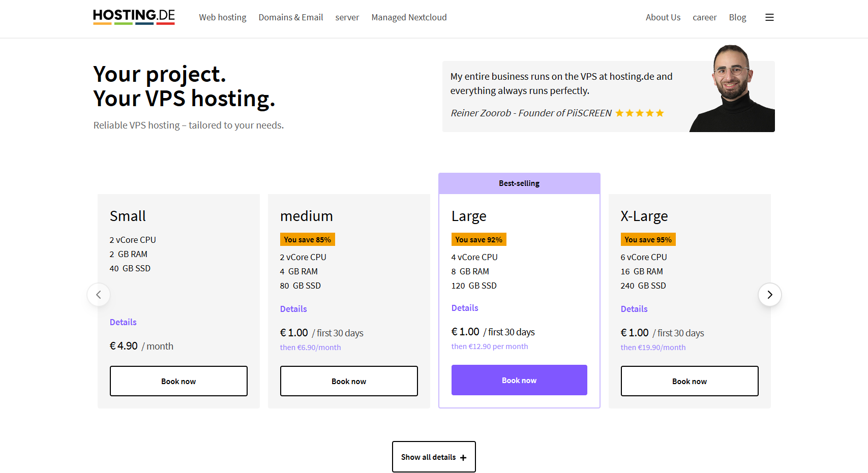Image resolution: width=868 pixels, height=473 pixels.
Task: Click the '240 GB SSD' spec line
Action: pos(643,286)
